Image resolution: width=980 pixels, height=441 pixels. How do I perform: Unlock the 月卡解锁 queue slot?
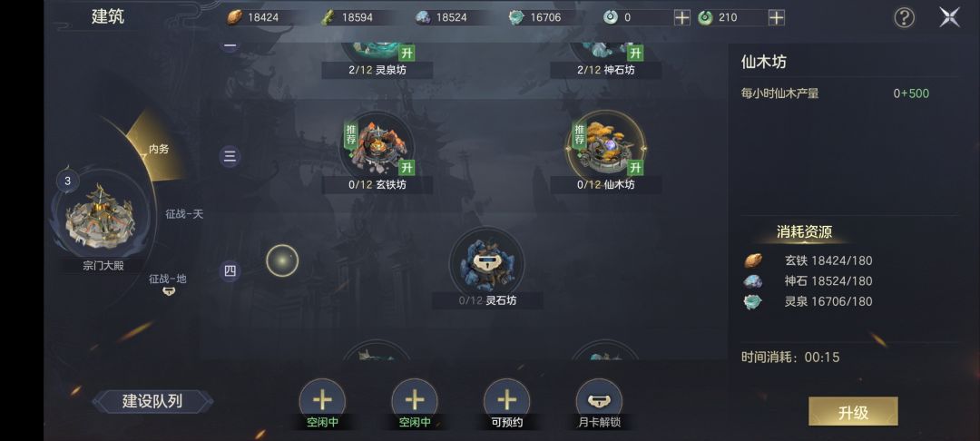click(599, 404)
